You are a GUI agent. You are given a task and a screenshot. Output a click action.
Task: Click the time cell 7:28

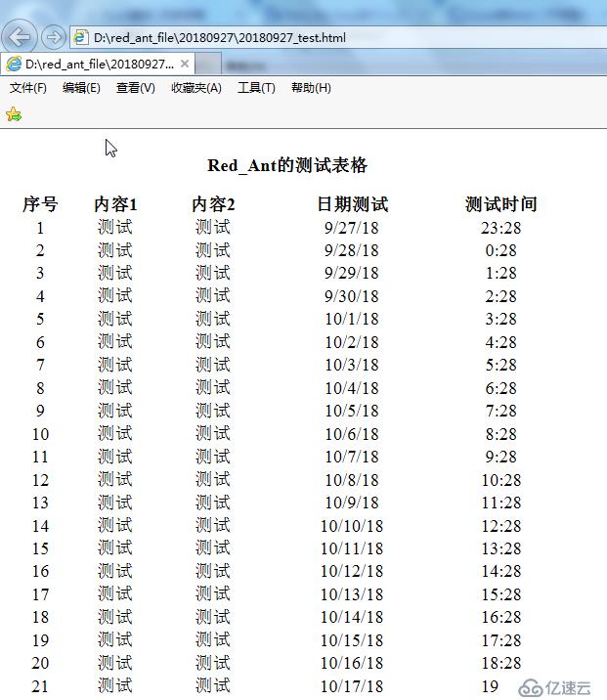pos(500,412)
